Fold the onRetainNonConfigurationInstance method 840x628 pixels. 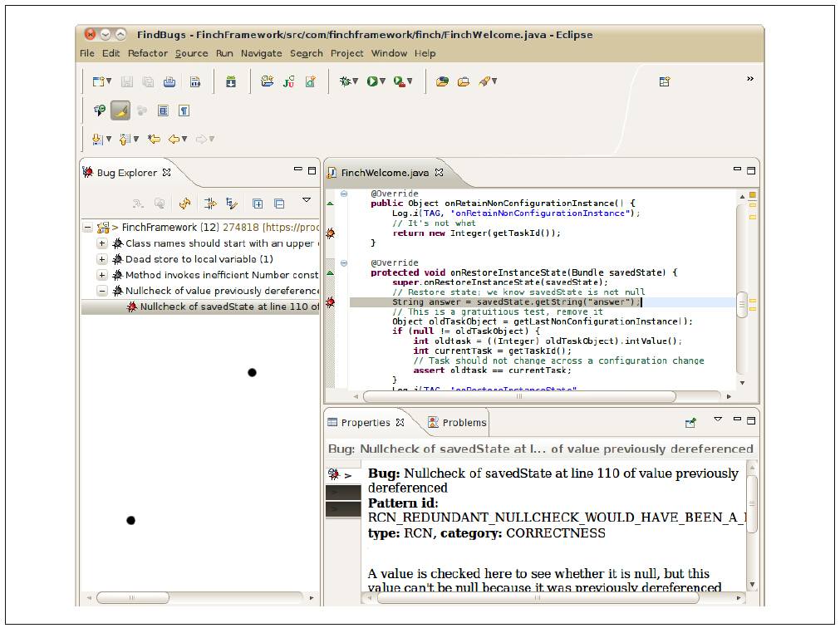[x=344, y=194]
